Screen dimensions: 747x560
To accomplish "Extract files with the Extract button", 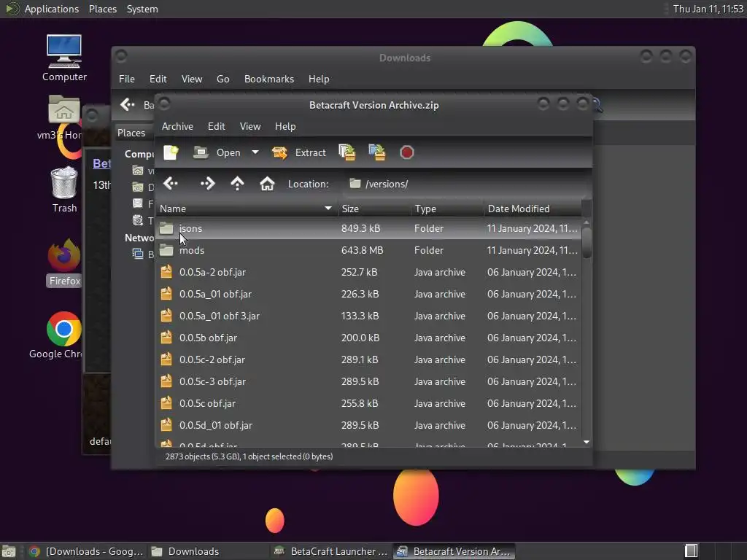I will [x=299, y=152].
